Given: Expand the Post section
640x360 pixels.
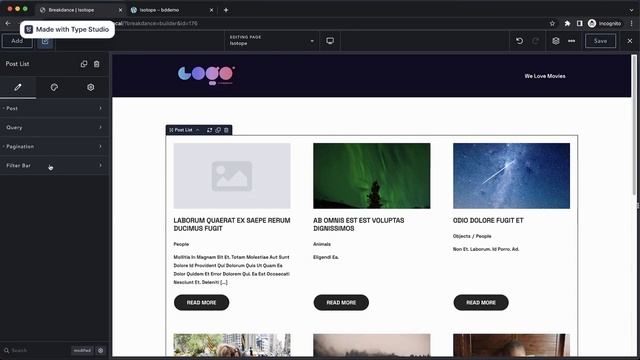Looking at the screenshot, I should coord(54,108).
